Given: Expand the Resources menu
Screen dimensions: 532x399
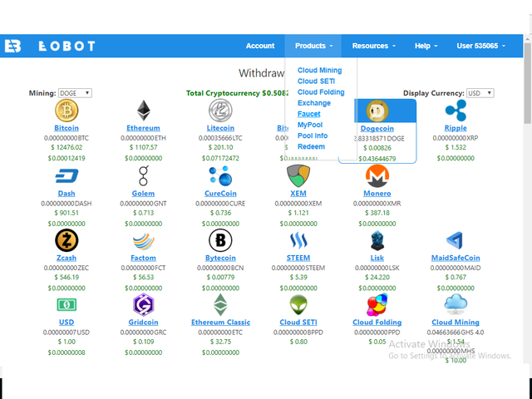Looking at the screenshot, I should (373, 46).
